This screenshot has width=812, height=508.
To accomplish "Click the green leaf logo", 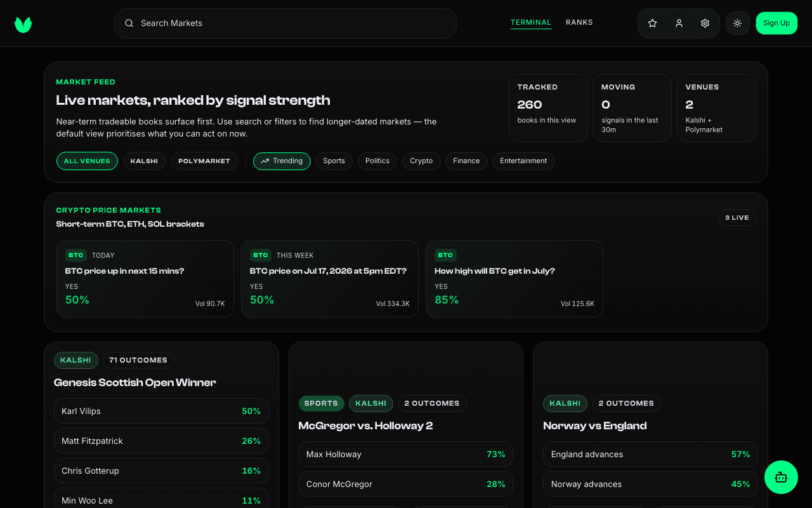I will [23, 24].
